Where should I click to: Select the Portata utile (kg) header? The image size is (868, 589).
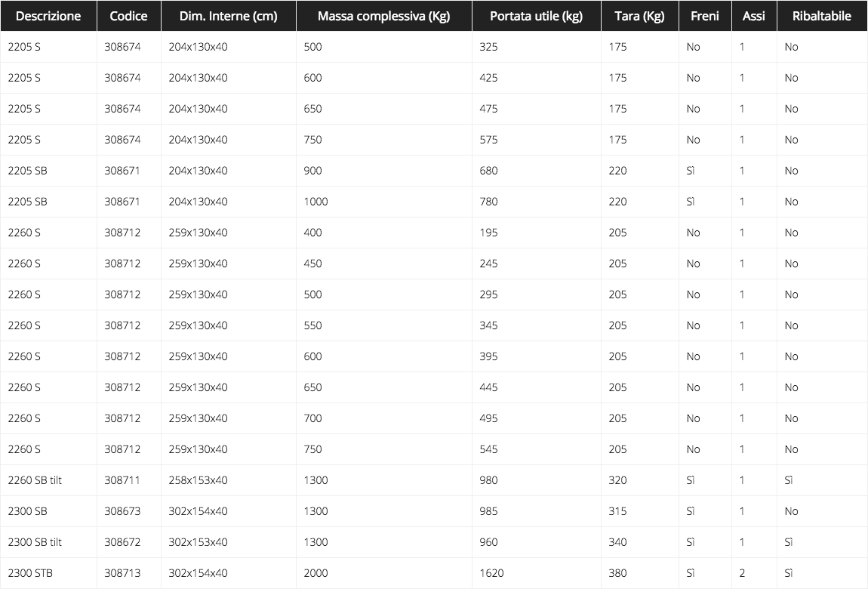coord(536,16)
